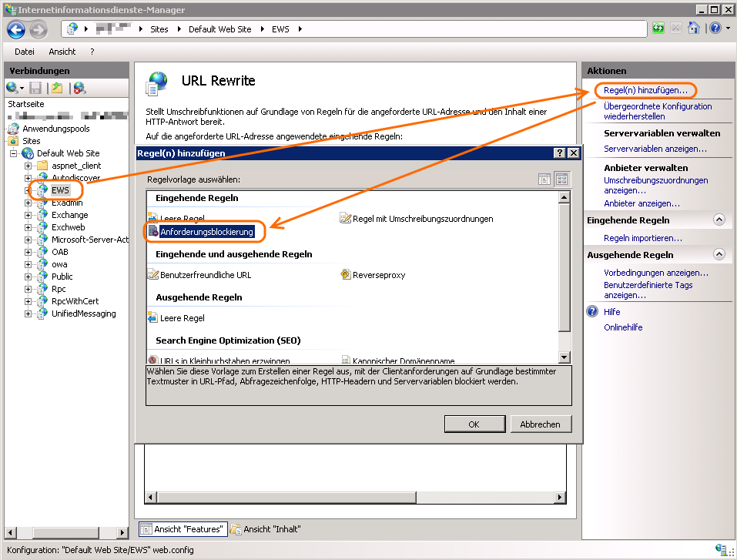Open the Ansicht menu

tap(62, 52)
